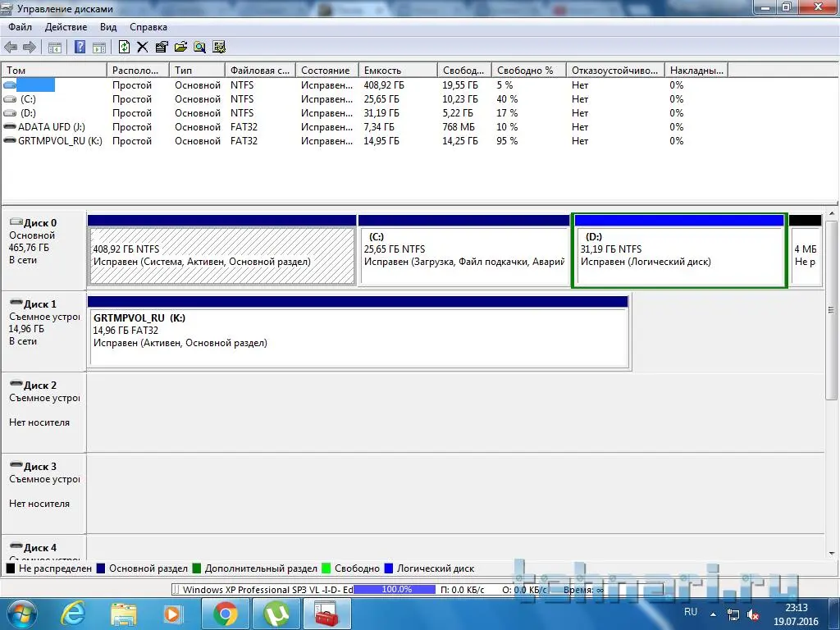Click the Диск 4 disk label

pos(40,548)
